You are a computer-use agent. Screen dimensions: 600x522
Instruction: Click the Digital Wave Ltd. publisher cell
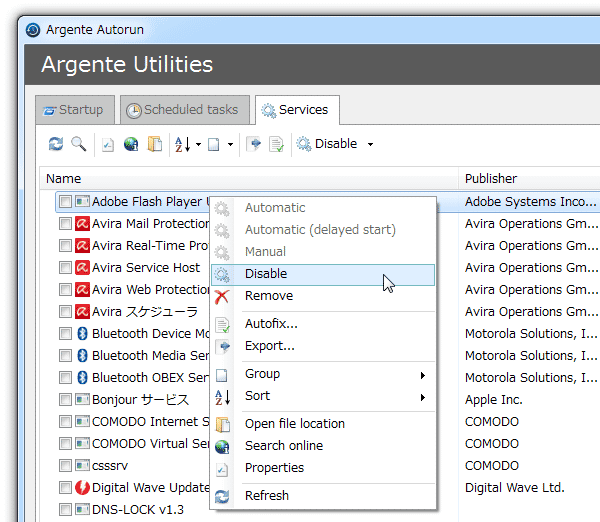(x=515, y=488)
